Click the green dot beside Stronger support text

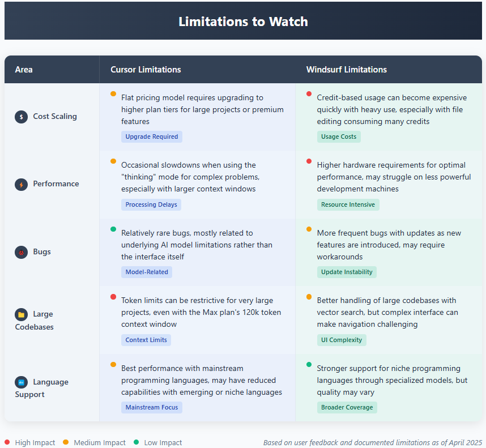pos(309,364)
